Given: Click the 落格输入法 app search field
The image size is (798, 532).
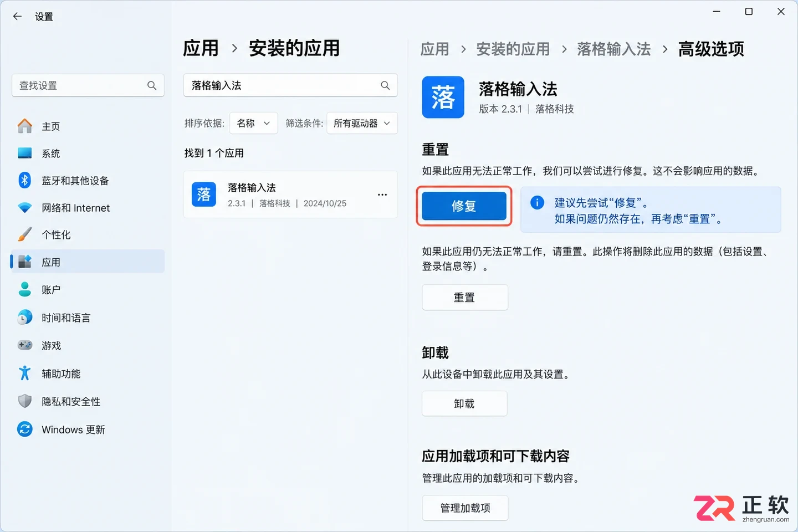Looking at the screenshot, I should (x=290, y=85).
